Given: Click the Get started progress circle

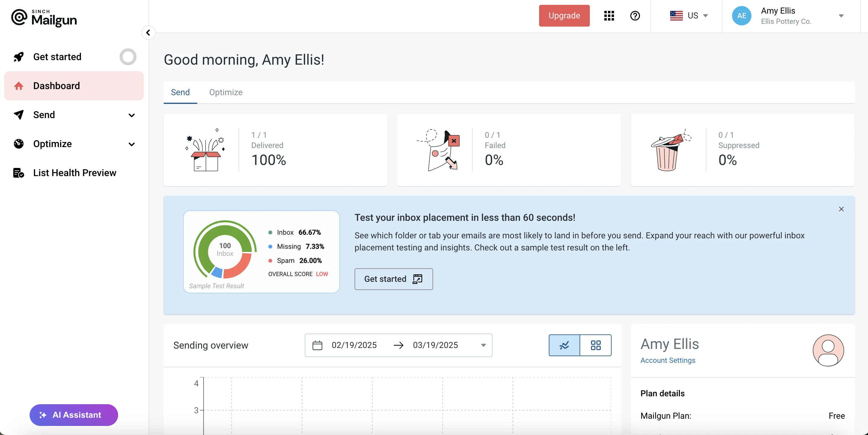Looking at the screenshot, I should [128, 57].
